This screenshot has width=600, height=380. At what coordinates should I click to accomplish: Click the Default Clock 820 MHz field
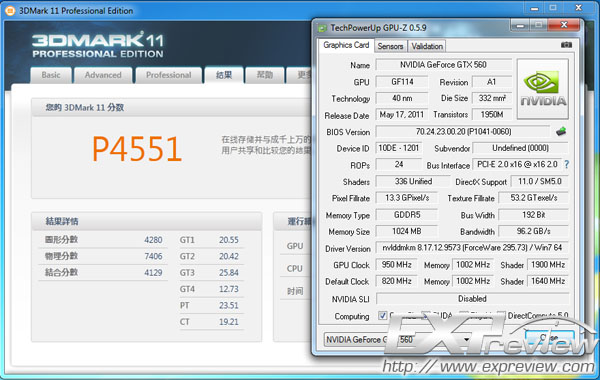pyautogui.click(x=396, y=281)
